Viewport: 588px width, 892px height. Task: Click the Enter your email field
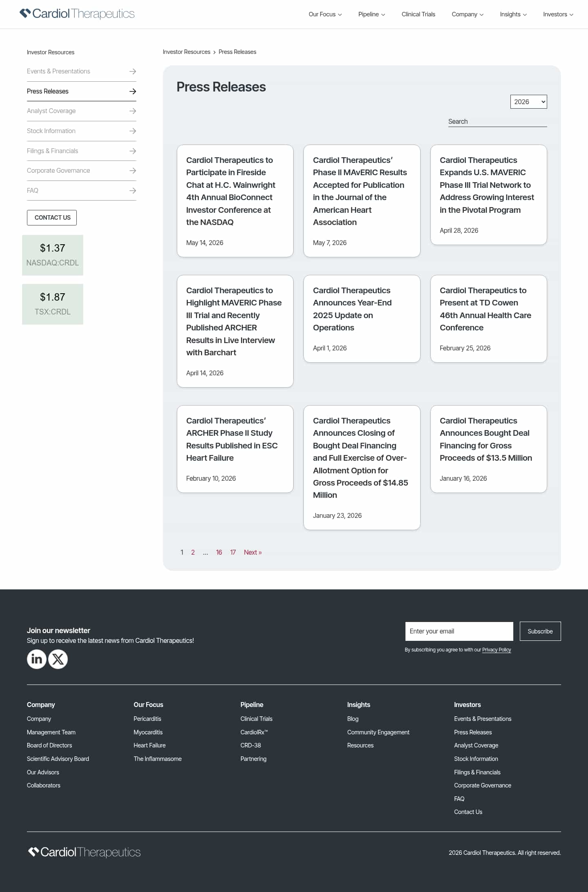click(x=459, y=631)
